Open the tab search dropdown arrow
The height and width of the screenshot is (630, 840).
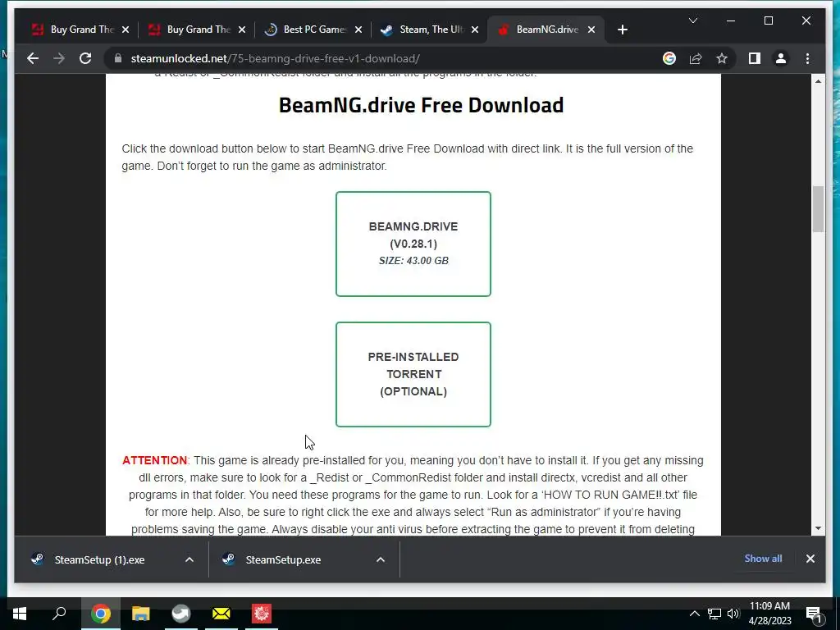tap(692, 21)
